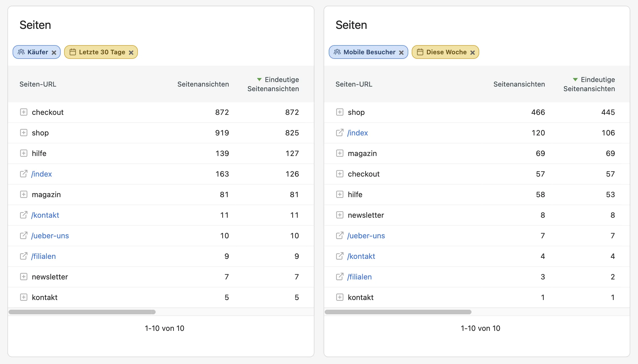The height and width of the screenshot is (364, 638).
Task: Click the calendar icon in Letzte 30 Tage chip
Action: coord(73,52)
